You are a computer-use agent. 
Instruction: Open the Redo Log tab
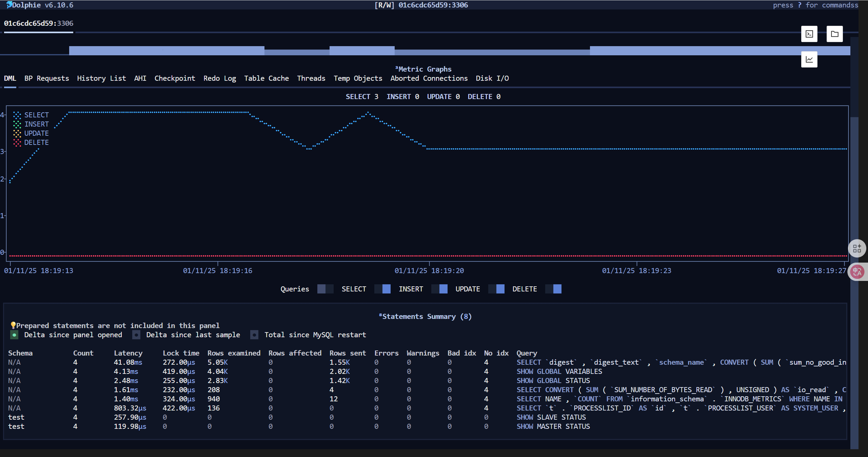point(219,78)
